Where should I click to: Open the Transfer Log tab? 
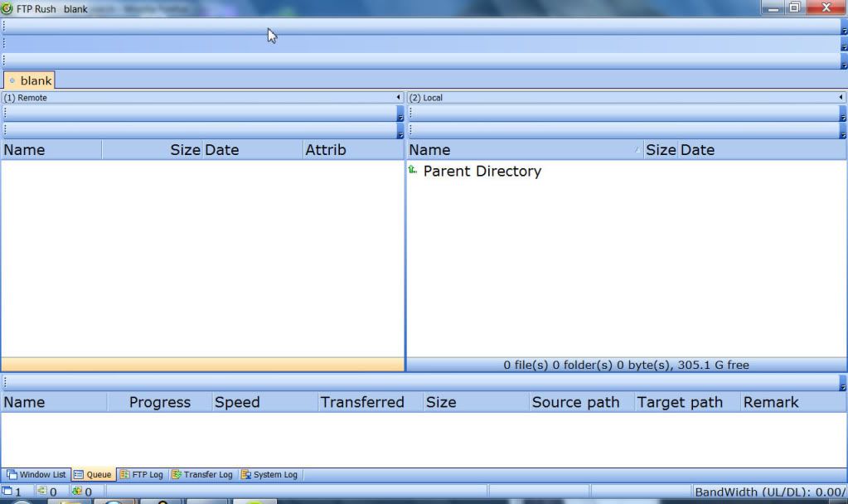point(202,475)
